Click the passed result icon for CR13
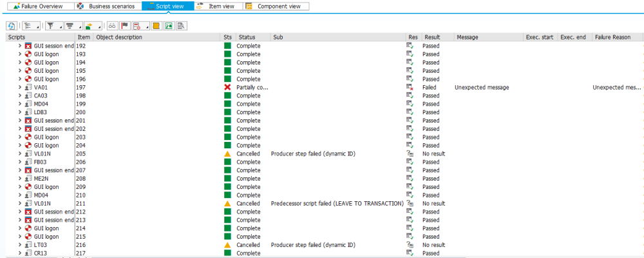 pos(410,253)
